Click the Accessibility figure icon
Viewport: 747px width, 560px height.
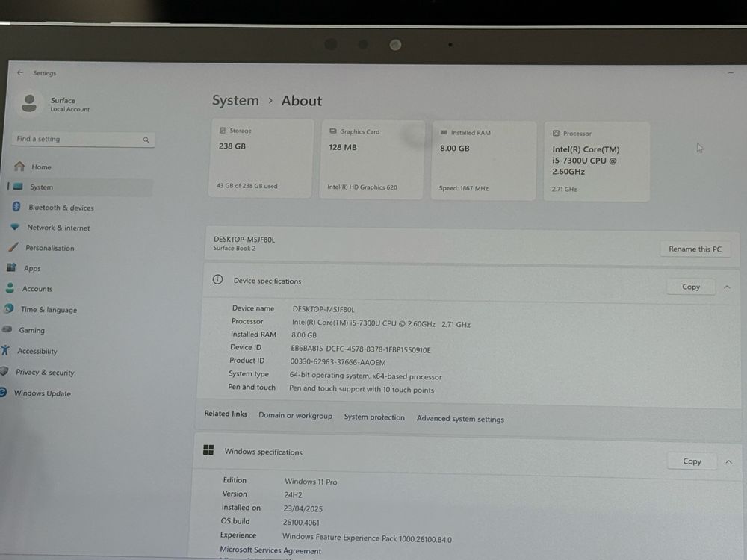pos(5,350)
